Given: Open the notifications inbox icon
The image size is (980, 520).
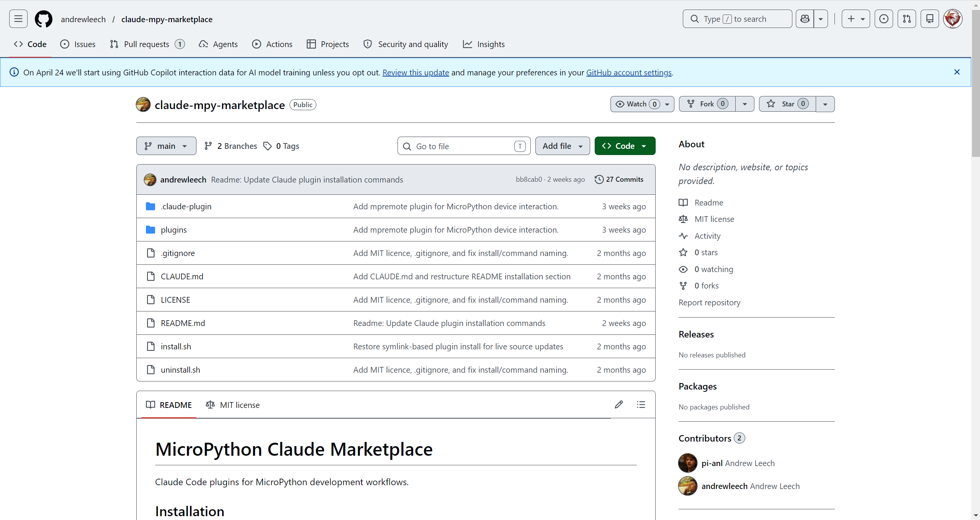Looking at the screenshot, I should coord(930,19).
